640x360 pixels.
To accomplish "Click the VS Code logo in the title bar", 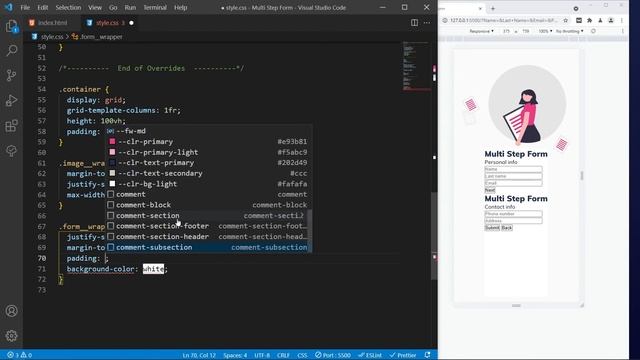I will tap(9, 7).
